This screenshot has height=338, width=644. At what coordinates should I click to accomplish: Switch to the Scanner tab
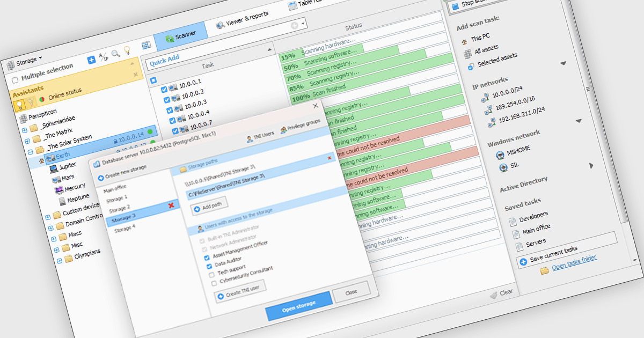coord(180,36)
